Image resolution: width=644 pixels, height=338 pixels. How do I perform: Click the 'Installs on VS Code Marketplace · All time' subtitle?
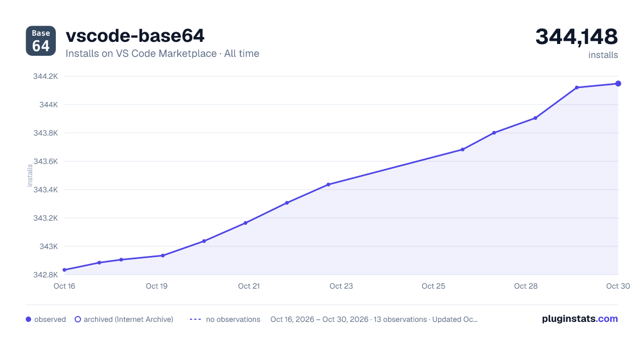[162, 54]
